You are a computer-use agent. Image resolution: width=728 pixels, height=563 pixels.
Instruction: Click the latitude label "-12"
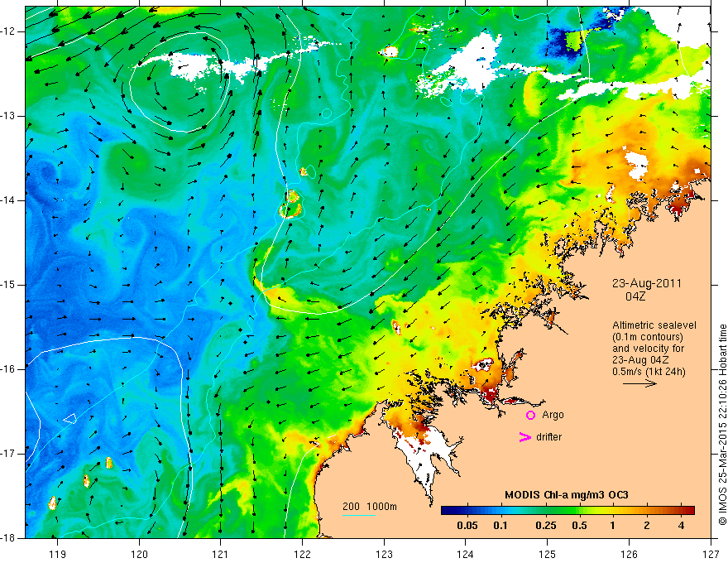(9, 31)
